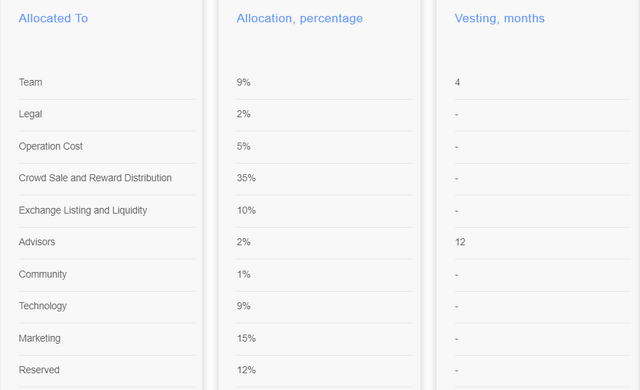Click the 15% Marketing allocation value
The width and height of the screenshot is (640, 390).
246,339
